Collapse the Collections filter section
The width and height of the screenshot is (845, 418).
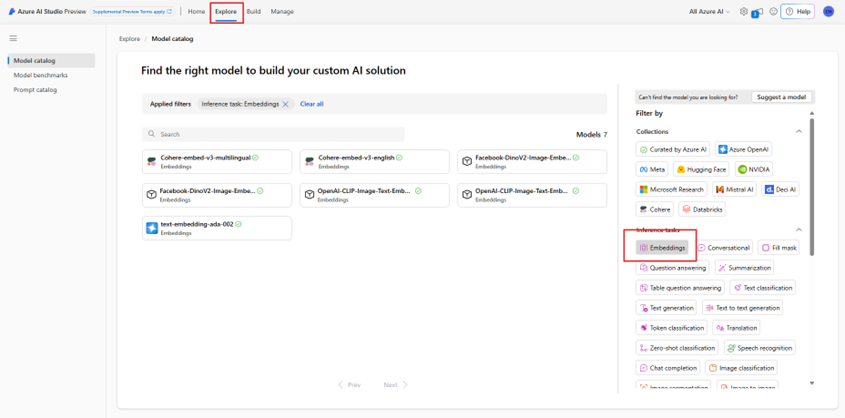pyautogui.click(x=798, y=131)
